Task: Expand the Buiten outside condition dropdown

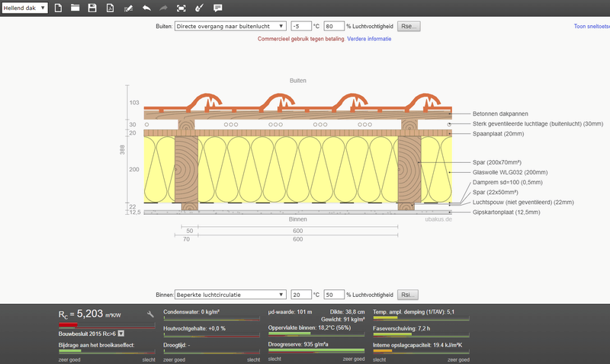Action: pyautogui.click(x=230, y=26)
